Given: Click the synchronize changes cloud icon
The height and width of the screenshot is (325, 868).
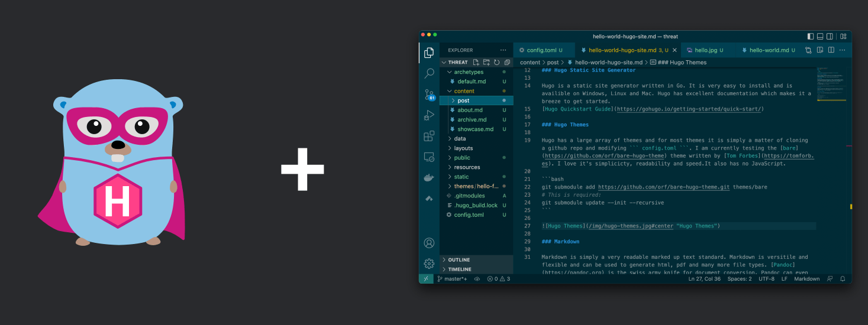Looking at the screenshot, I should (x=477, y=279).
